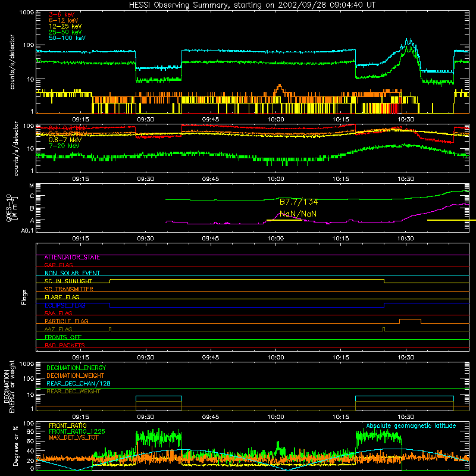Click the DECIMATION_ENERGY legend label
The width and height of the screenshot is (476, 476).
[76, 368]
